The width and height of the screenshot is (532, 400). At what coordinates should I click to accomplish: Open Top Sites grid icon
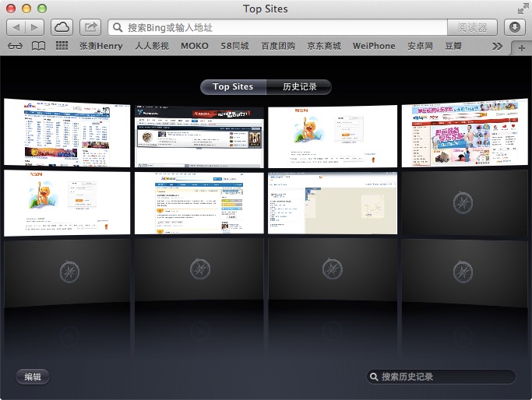[x=62, y=46]
